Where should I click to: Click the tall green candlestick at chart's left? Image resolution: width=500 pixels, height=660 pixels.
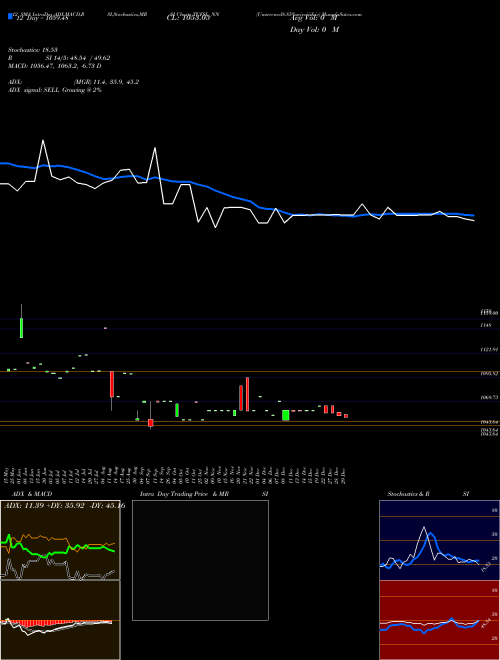click(21, 328)
